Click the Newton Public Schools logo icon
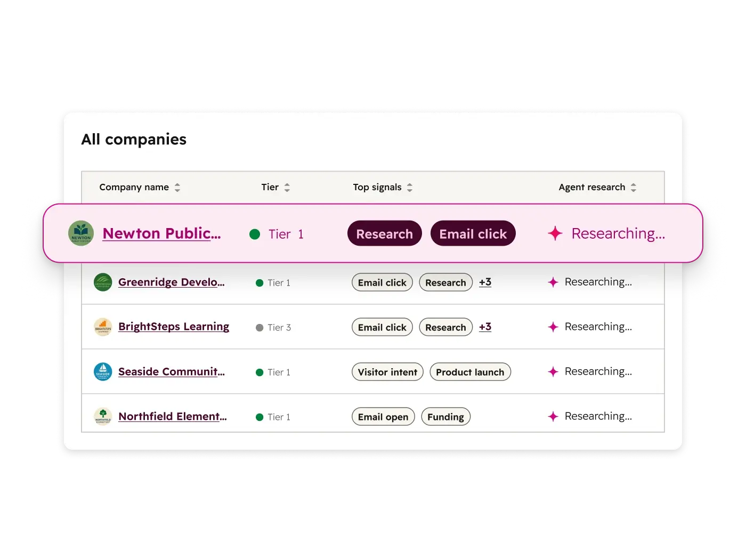The width and height of the screenshot is (746, 560). 81,233
